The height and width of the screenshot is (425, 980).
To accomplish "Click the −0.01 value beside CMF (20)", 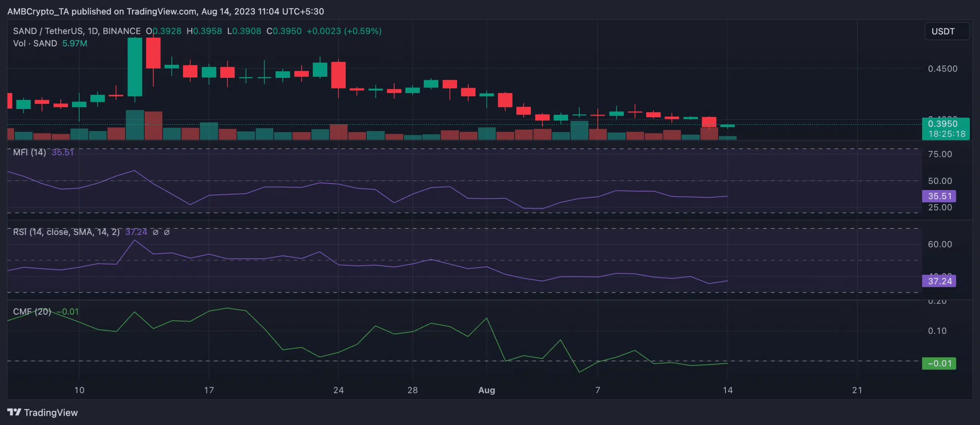I will (x=68, y=312).
